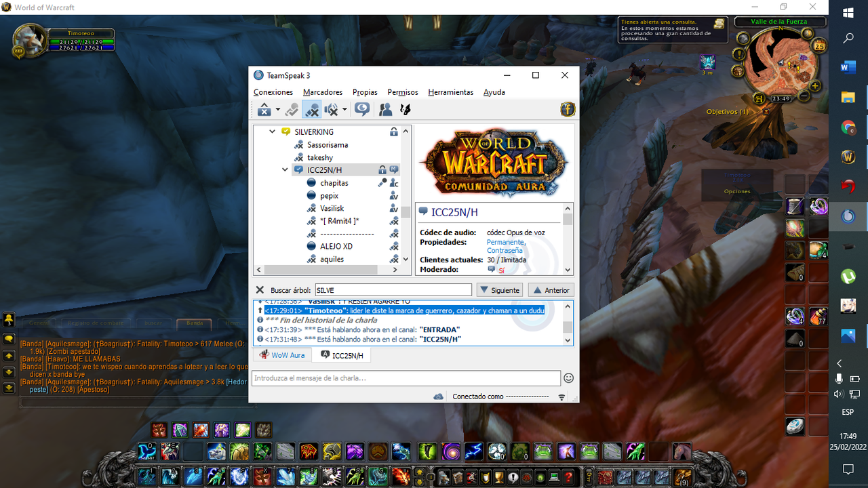
Task: Mute the microphone in TeamSpeak toolbar
Action: tap(313, 109)
